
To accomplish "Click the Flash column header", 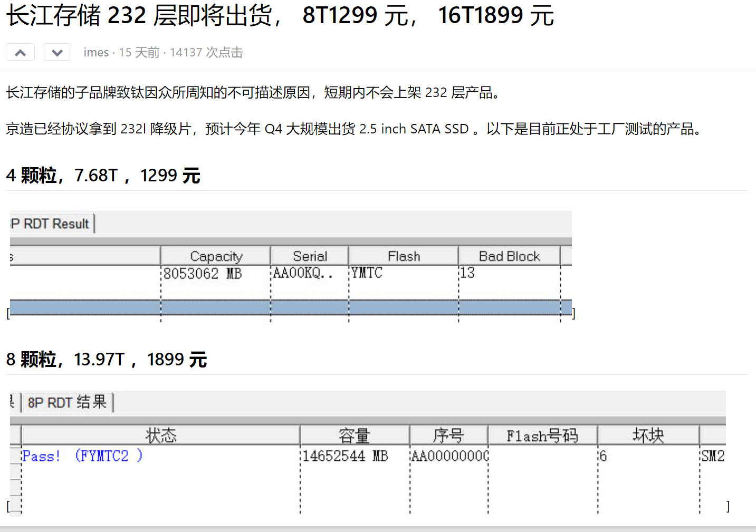I will coord(404,256).
